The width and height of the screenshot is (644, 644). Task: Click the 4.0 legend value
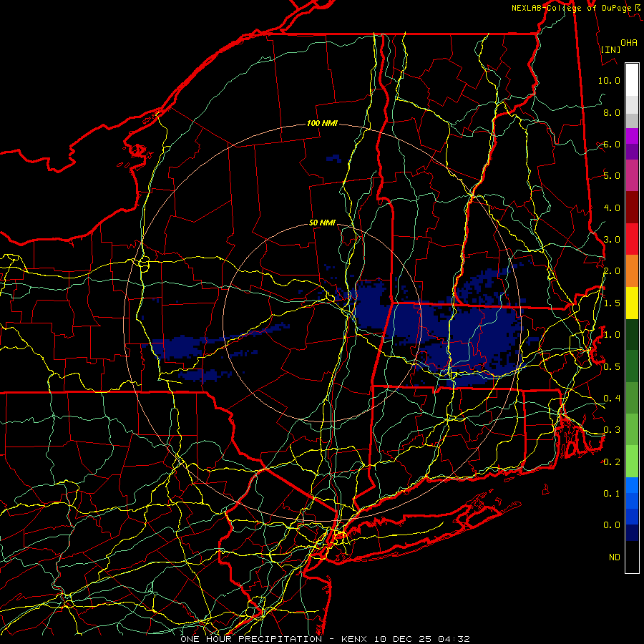pos(612,208)
